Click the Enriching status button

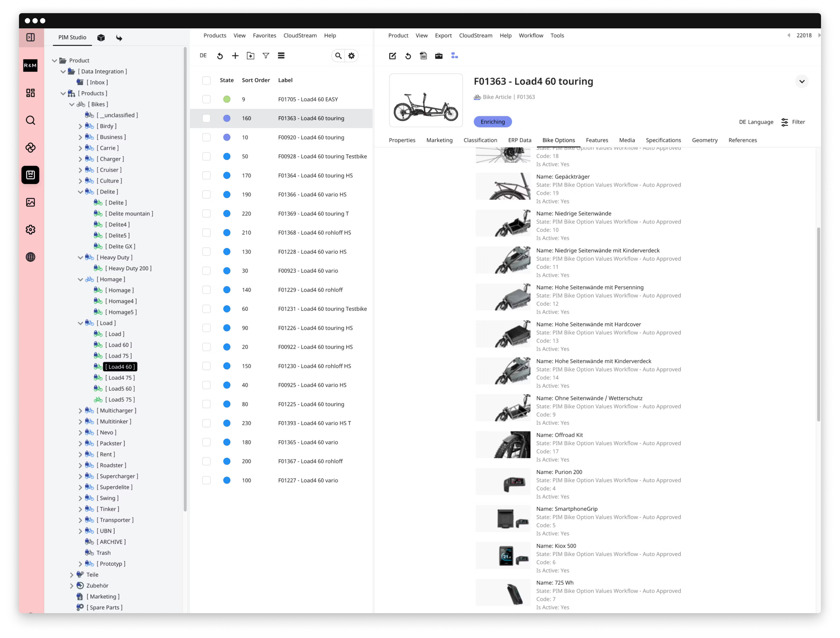pyautogui.click(x=492, y=122)
